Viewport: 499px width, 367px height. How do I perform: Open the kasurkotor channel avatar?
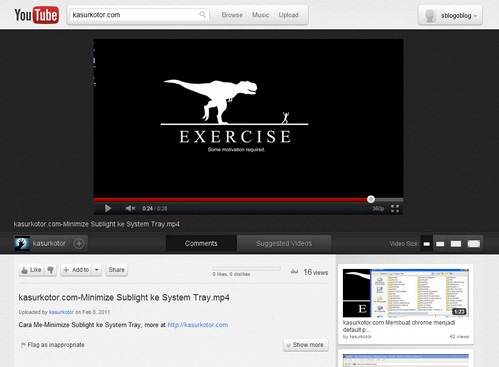(22, 243)
